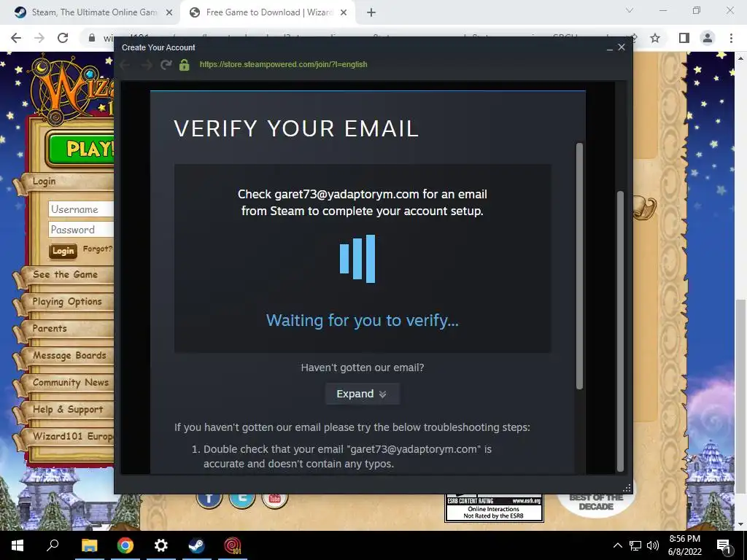
Task: Click the Waiting for you to verify text
Action: coord(362,321)
